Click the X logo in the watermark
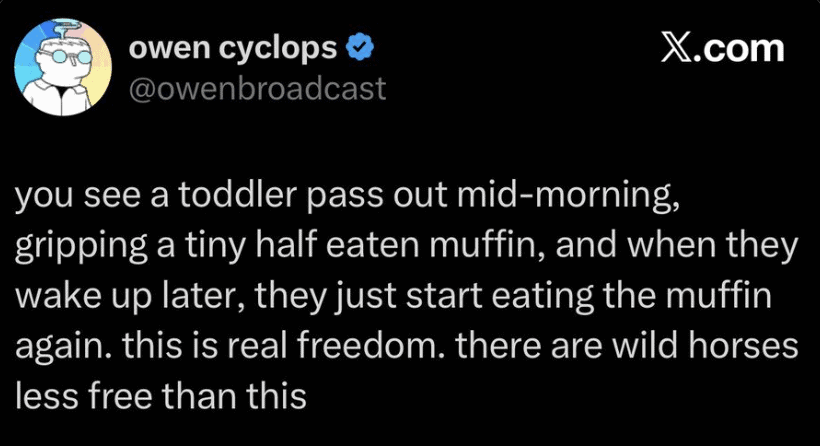 [x=678, y=47]
